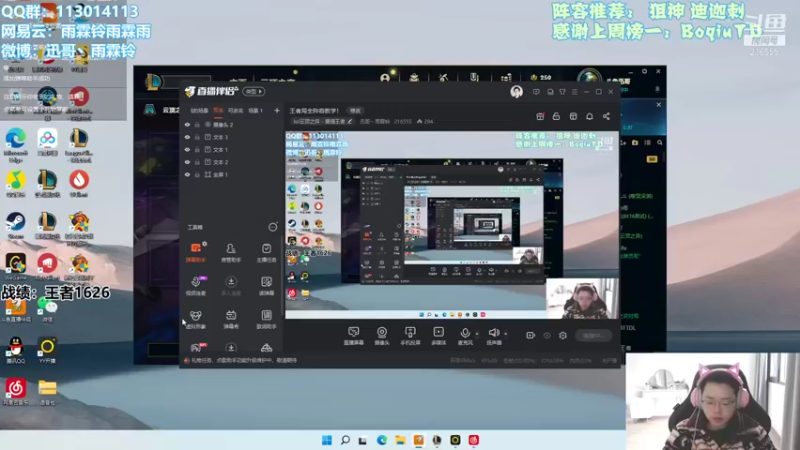The height and width of the screenshot is (450, 800).
Task: Open the user avatar in title bar
Action: (x=516, y=91)
